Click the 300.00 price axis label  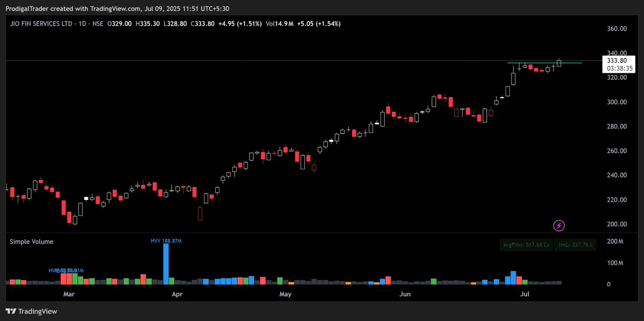pyautogui.click(x=617, y=102)
